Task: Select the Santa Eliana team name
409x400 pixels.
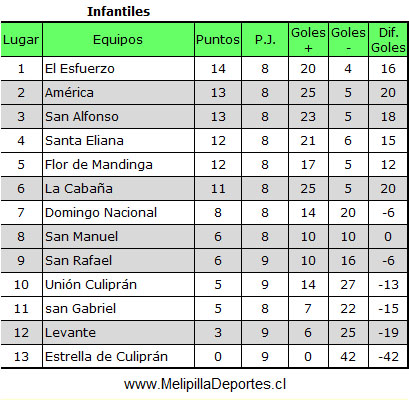Action: point(84,141)
